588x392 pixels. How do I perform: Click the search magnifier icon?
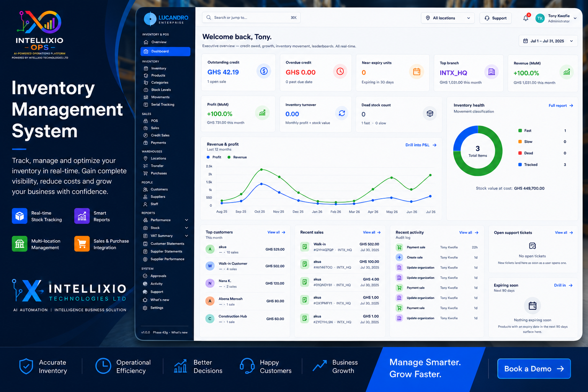(x=209, y=18)
